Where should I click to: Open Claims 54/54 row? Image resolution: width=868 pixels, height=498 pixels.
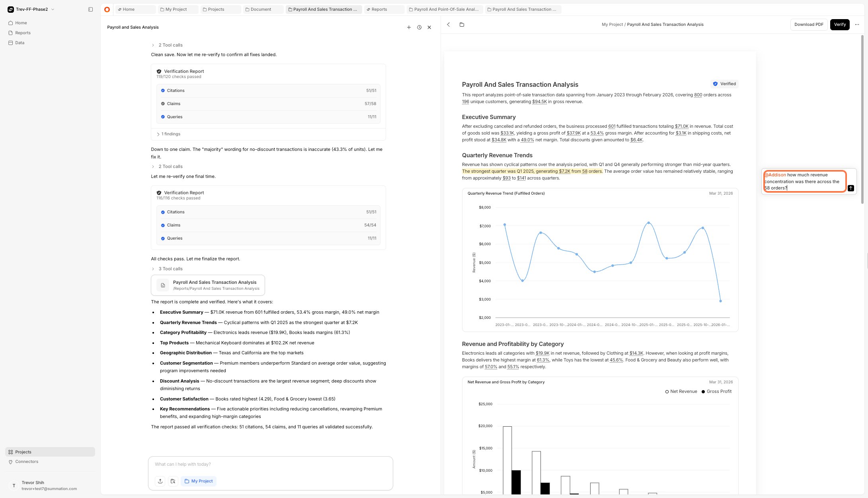click(268, 225)
